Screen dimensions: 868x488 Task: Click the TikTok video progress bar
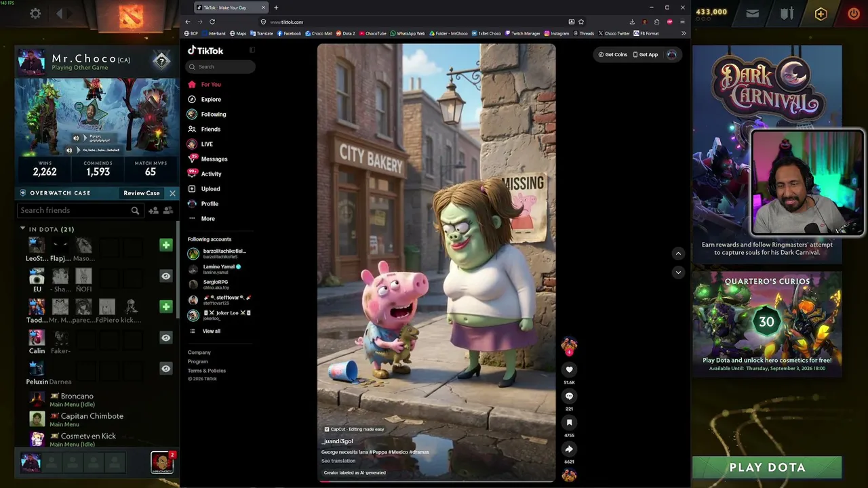[x=436, y=481]
